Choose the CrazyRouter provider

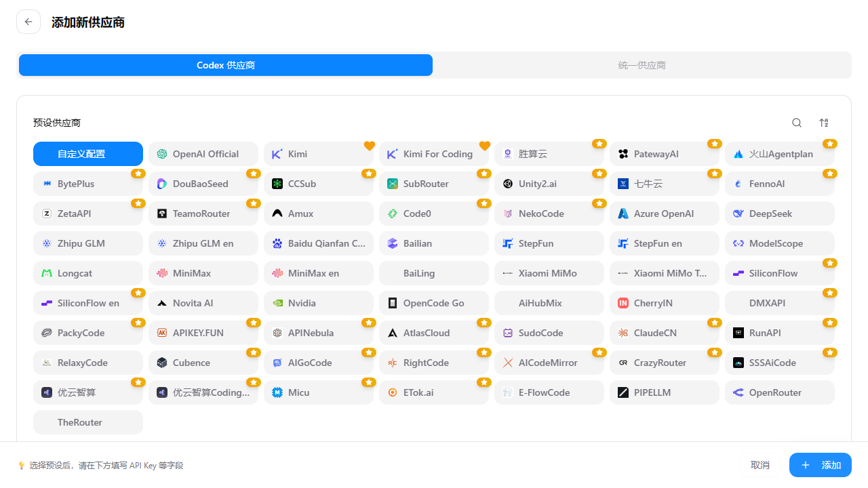click(x=665, y=363)
